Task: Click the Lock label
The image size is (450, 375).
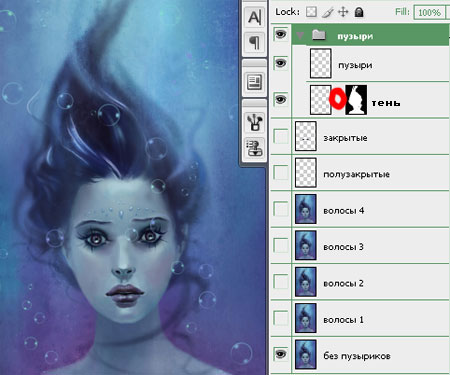Action: coord(287,12)
